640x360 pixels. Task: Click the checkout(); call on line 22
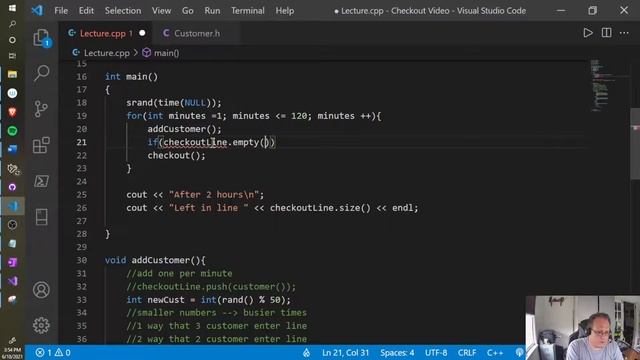pos(176,156)
